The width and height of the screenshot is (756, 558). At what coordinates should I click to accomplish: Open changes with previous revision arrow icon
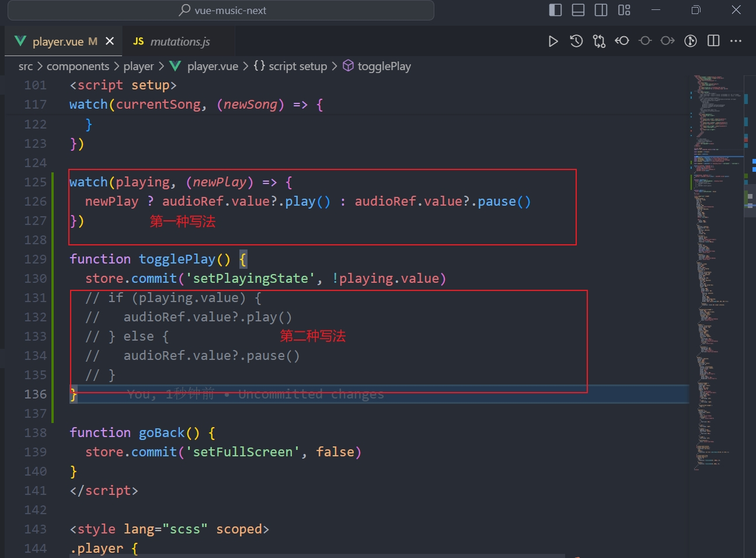pos(622,41)
